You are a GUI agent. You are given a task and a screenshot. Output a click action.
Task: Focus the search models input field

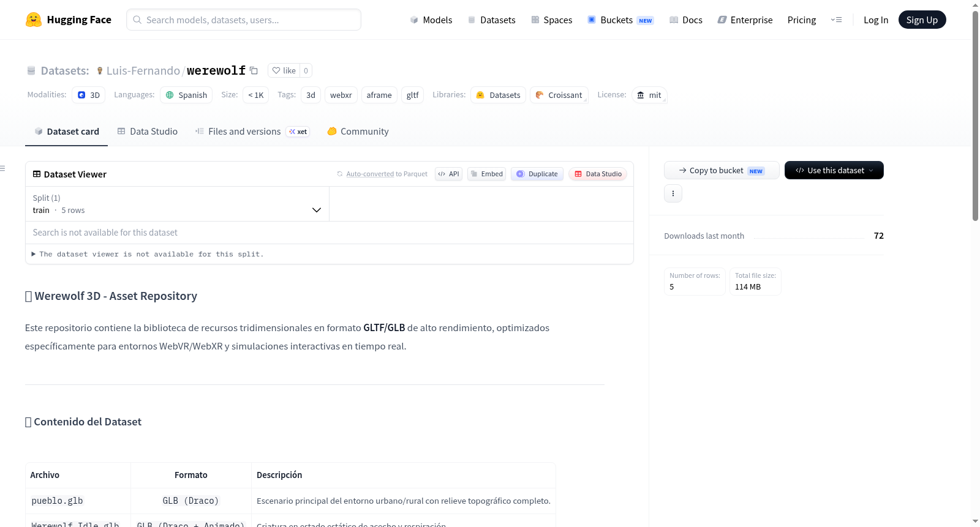[244, 20]
